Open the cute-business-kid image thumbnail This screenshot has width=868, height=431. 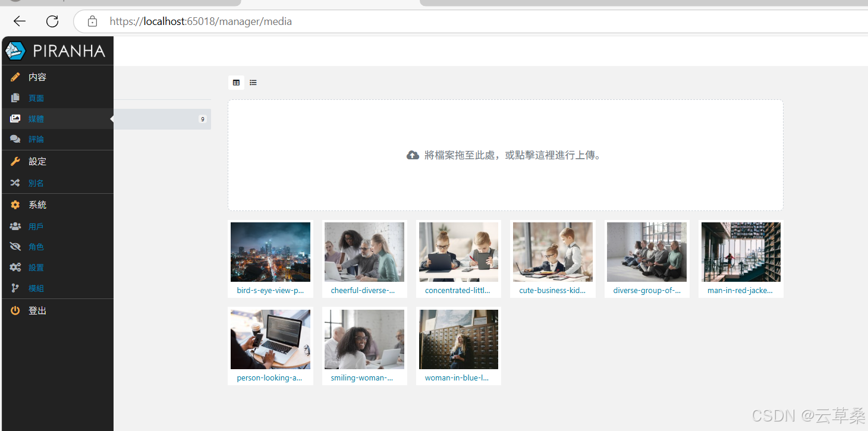coord(553,252)
